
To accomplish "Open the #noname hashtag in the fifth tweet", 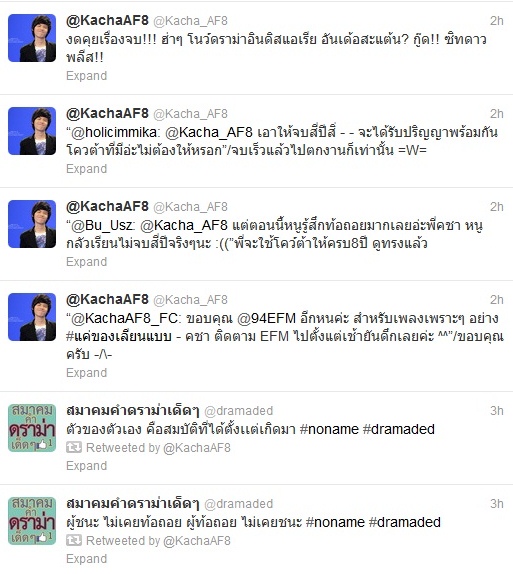I will tap(329, 429).
